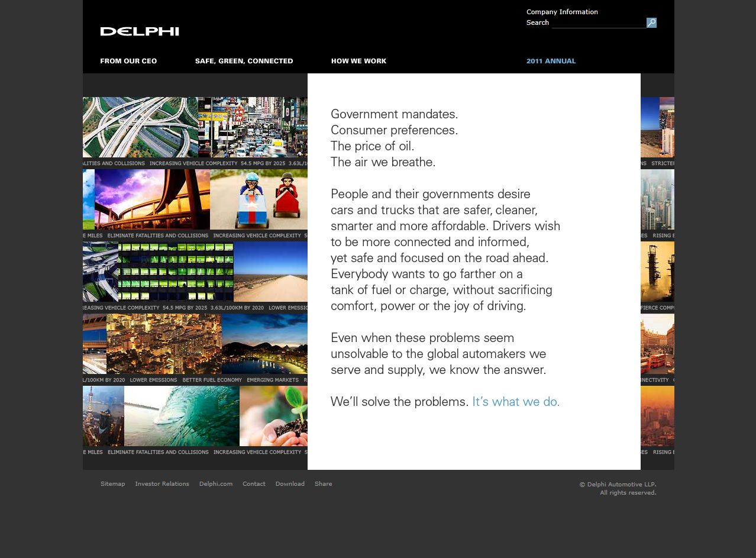756x558 pixels.
Task: Open the Company Information link
Action: pos(562,12)
